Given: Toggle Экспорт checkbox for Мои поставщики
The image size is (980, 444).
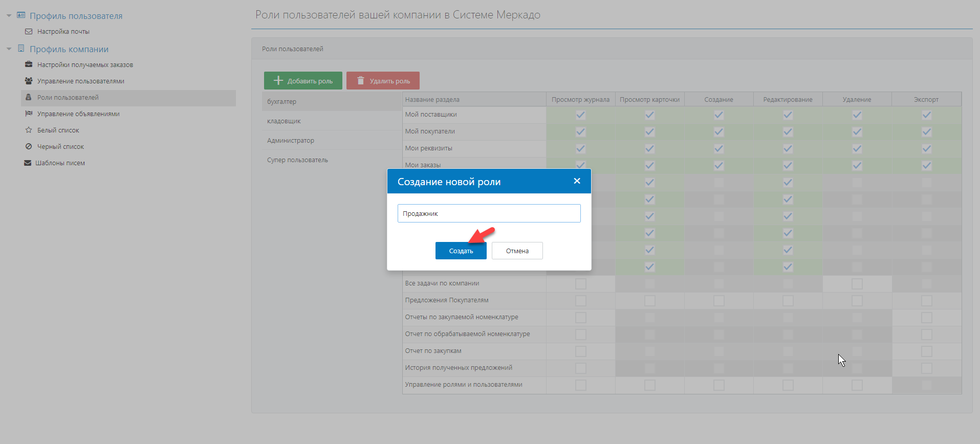Looking at the screenshot, I should coord(926,115).
